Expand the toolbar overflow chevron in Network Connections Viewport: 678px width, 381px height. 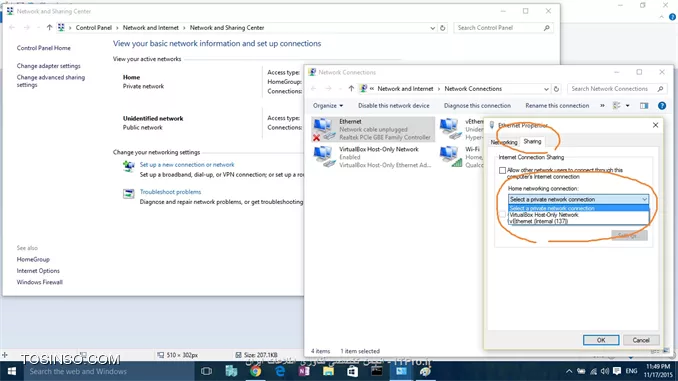click(602, 106)
